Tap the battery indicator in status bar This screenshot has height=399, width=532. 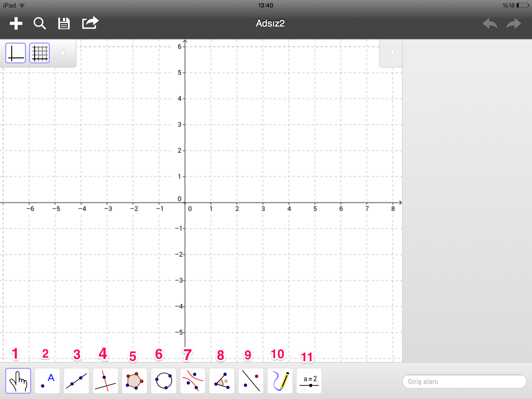pyautogui.click(x=522, y=5)
